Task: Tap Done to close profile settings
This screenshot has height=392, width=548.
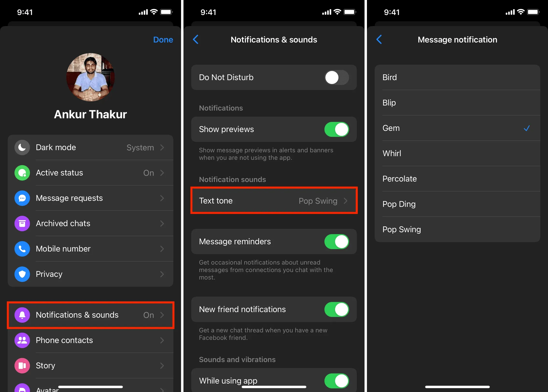Action: 163,39
